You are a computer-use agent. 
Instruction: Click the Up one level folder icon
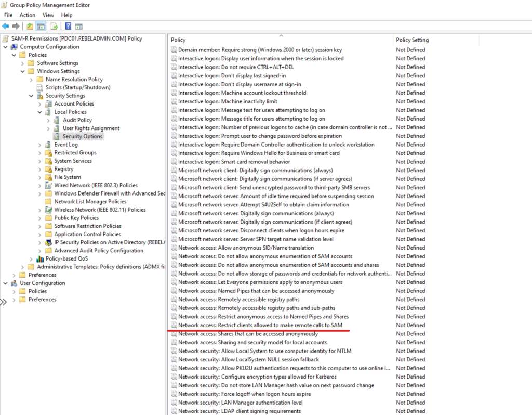[x=30, y=25]
